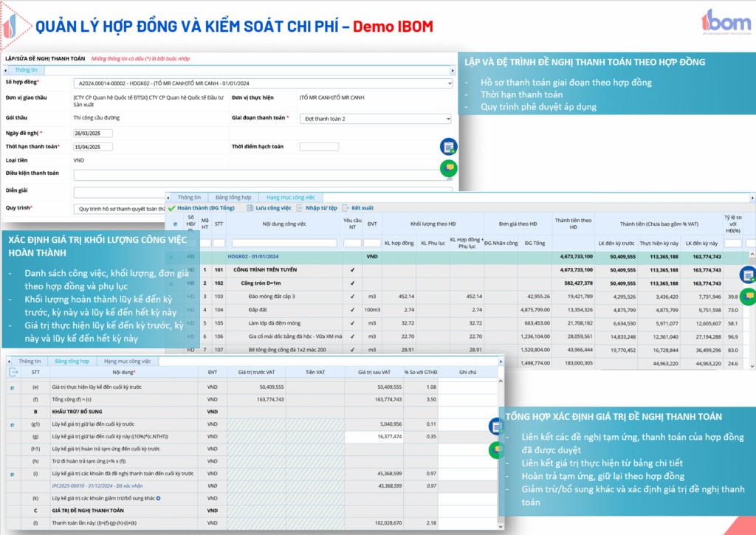Viewport: 756px width, 535px height.
Task: Click export icon in summary table header
Action: click(13, 373)
